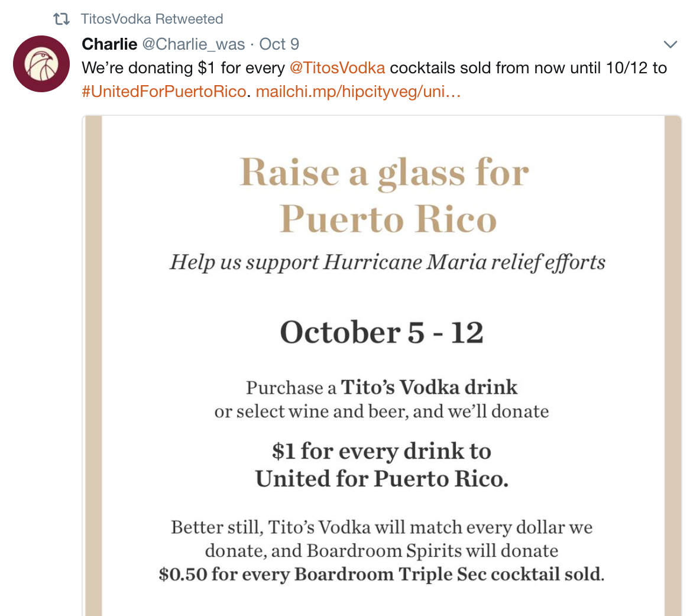Click the United for Puerto Rico bold line
Viewport: 693px width, 616px height.
[x=382, y=479]
